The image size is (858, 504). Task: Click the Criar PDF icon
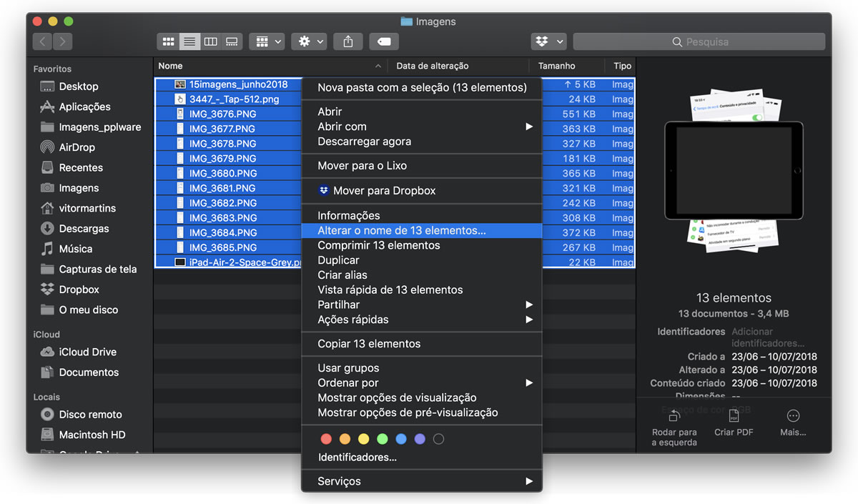[733, 416]
